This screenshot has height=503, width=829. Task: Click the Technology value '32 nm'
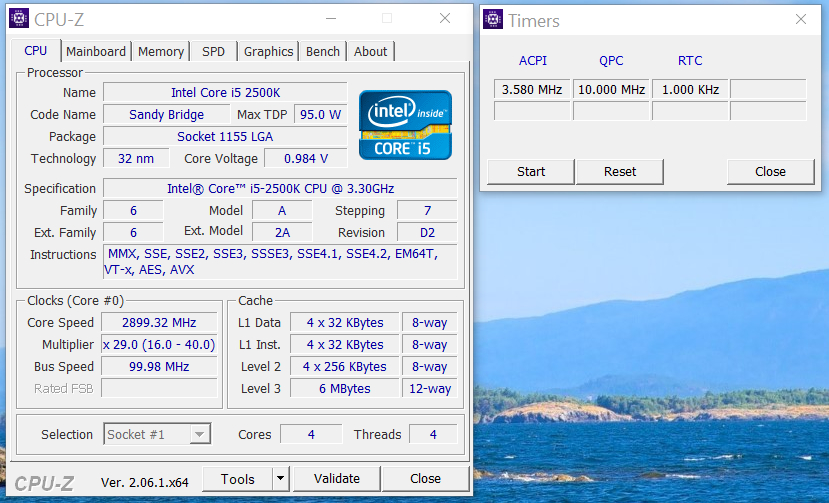(x=136, y=159)
